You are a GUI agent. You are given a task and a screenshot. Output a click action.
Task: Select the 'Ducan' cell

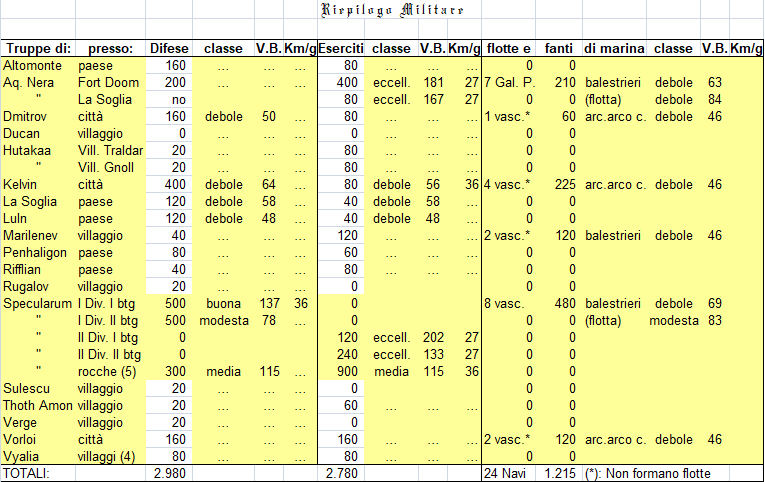[21, 134]
